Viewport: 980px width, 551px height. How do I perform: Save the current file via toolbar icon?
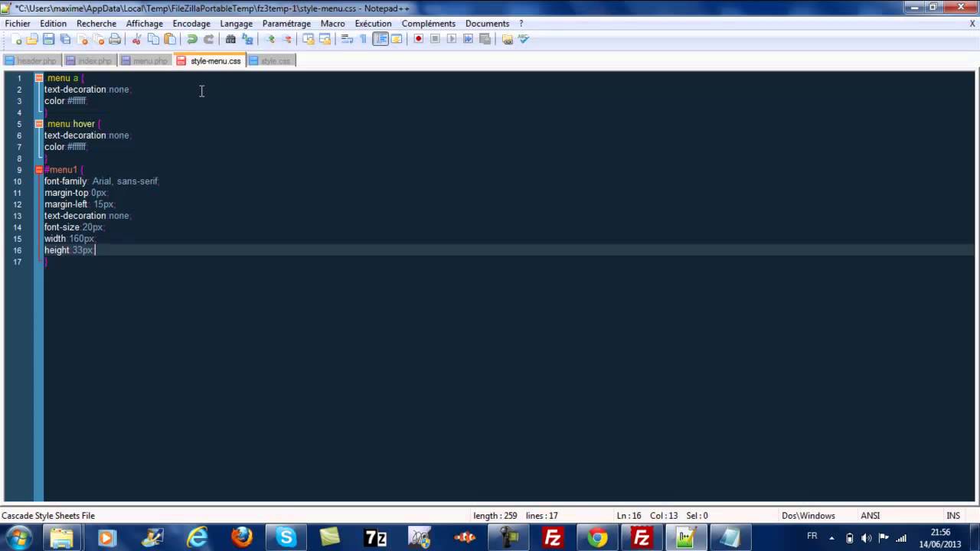click(48, 39)
